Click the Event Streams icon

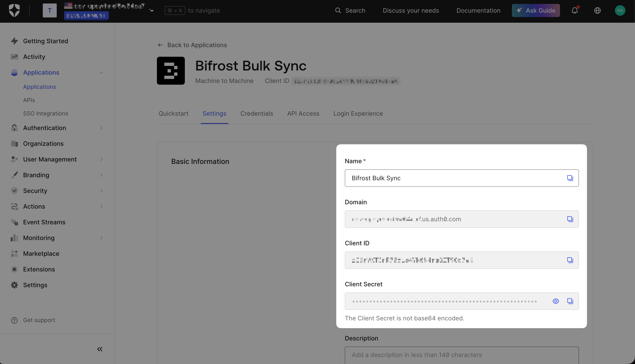tap(14, 222)
